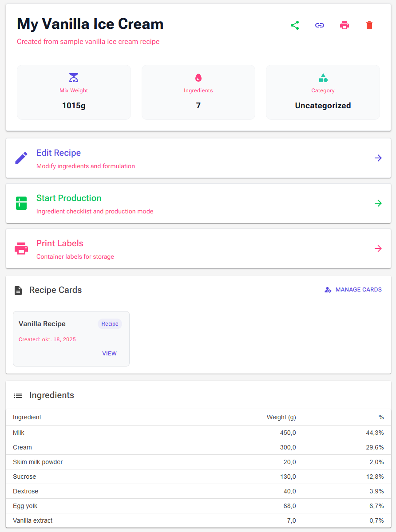Delete recipe using red trash icon
Screen dimensions: 396x532
(x=369, y=25)
